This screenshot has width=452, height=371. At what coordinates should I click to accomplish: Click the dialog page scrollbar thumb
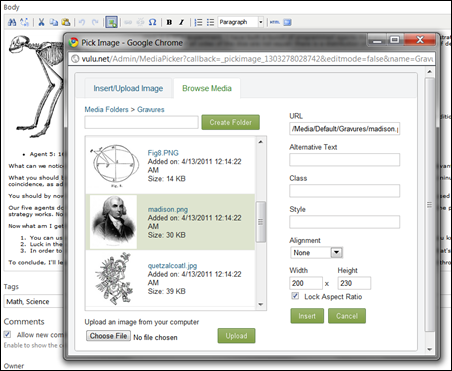click(x=430, y=205)
